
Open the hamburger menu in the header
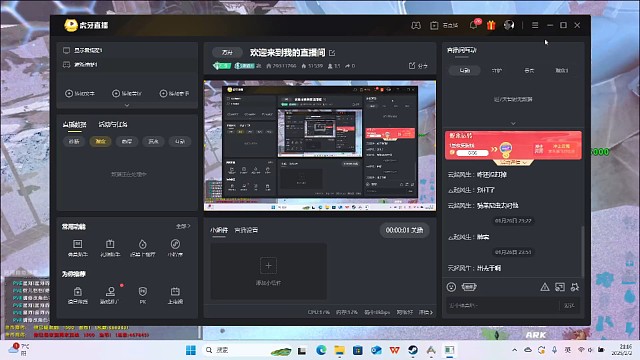click(535, 25)
